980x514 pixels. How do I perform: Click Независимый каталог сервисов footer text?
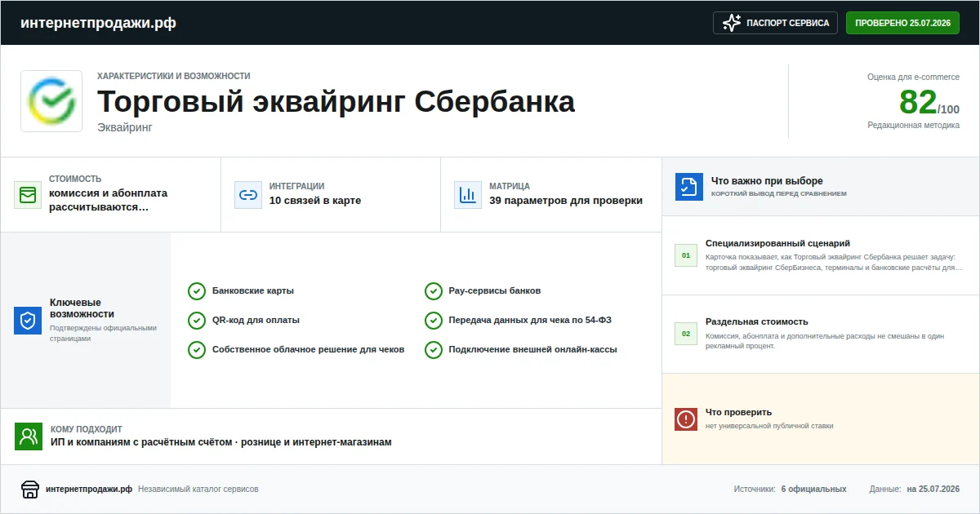[x=198, y=490]
